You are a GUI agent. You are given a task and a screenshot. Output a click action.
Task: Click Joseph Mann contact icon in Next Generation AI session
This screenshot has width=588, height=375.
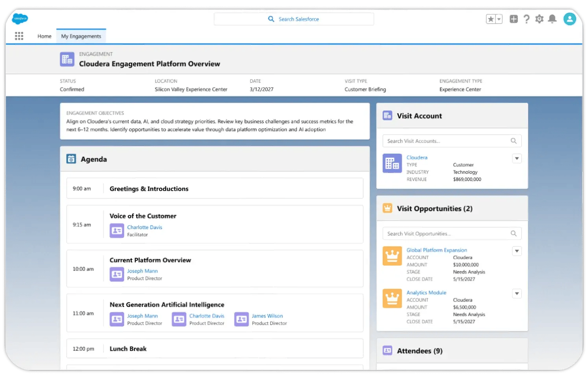(x=117, y=319)
